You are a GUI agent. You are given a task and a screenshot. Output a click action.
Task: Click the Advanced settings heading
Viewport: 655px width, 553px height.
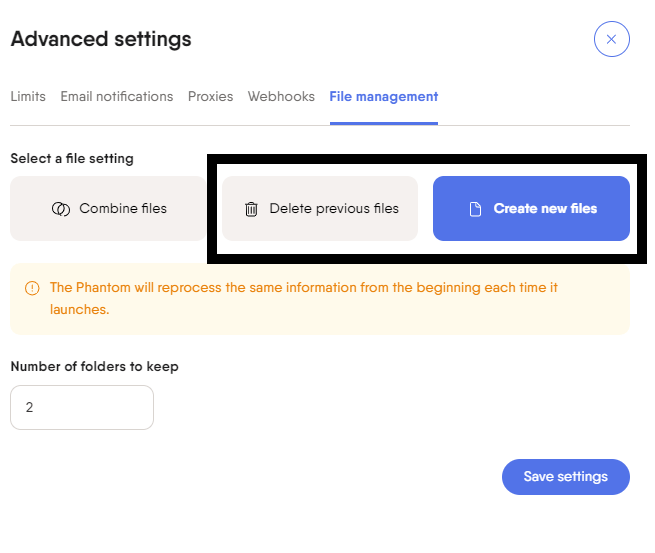(x=101, y=40)
